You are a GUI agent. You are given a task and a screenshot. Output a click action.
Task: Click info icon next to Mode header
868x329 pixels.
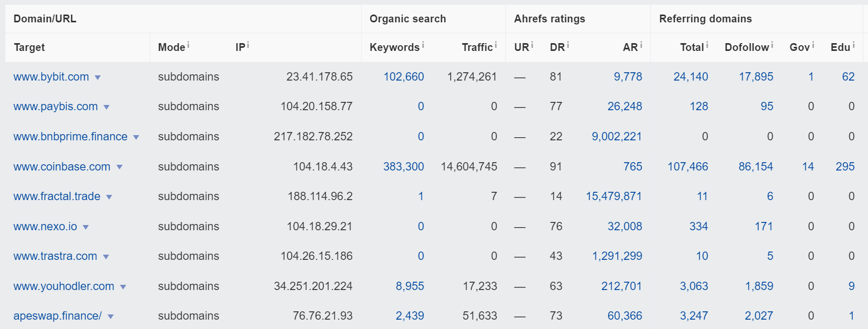(188, 45)
